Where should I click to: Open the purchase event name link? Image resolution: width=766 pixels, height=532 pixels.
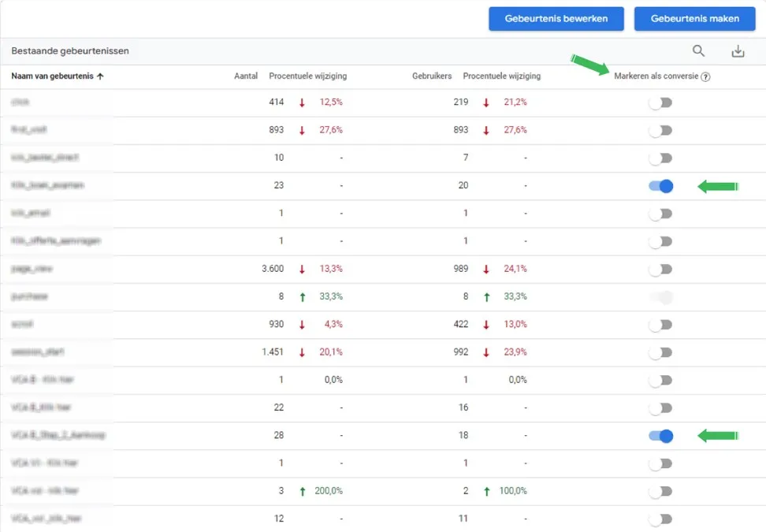31,296
